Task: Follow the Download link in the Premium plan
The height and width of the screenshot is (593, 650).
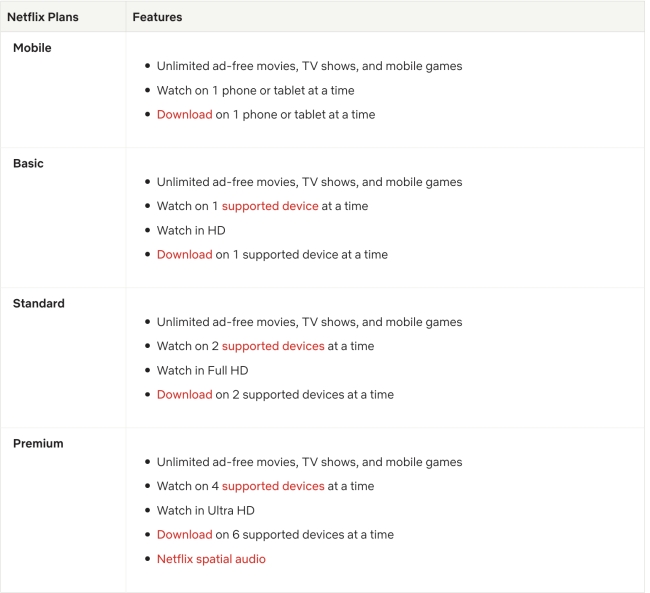Action: coord(184,535)
